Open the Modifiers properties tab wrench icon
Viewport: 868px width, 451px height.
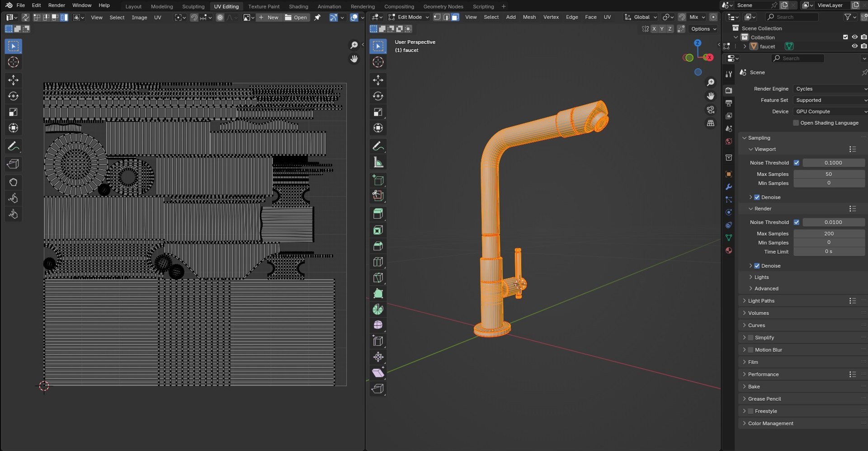pos(728,187)
